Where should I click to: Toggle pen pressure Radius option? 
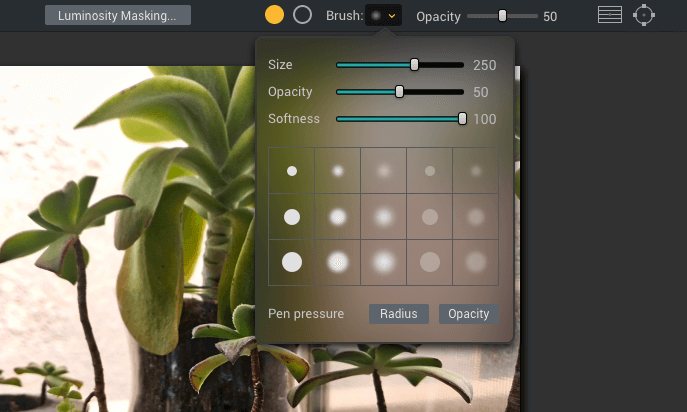pos(399,314)
